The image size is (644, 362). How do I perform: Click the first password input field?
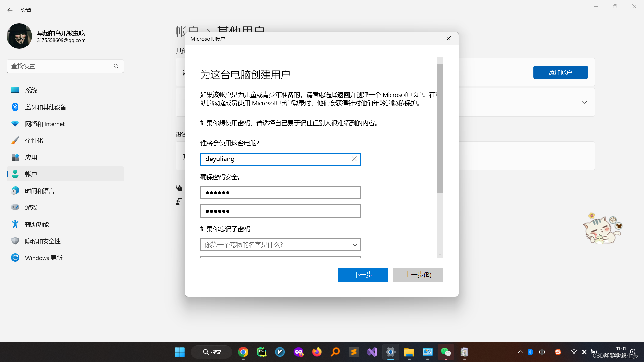pyautogui.click(x=280, y=193)
